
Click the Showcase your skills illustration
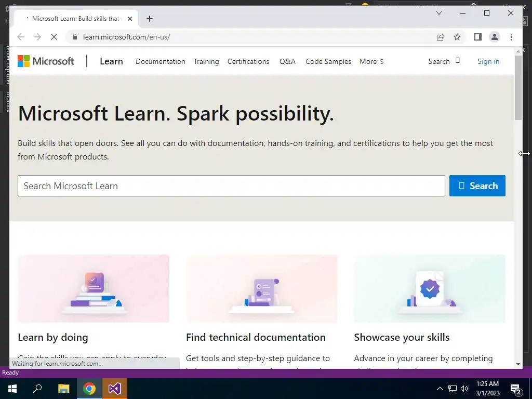pyautogui.click(x=430, y=288)
